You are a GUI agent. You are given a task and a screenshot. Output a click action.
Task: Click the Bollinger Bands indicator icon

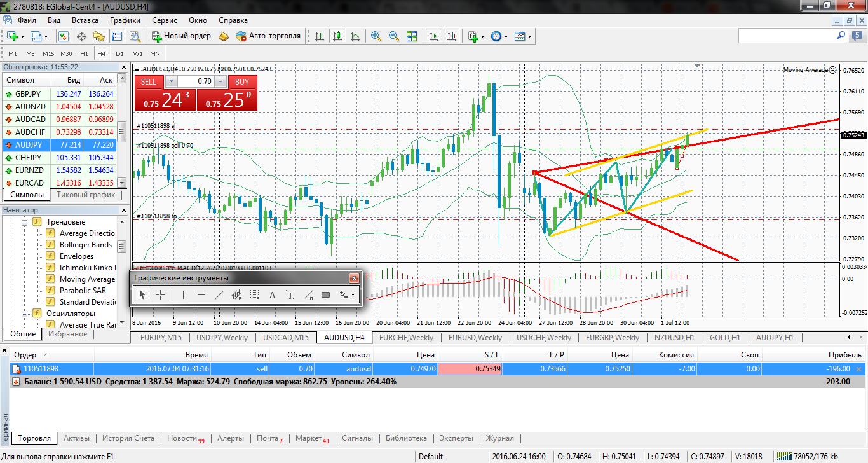point(51,245)
